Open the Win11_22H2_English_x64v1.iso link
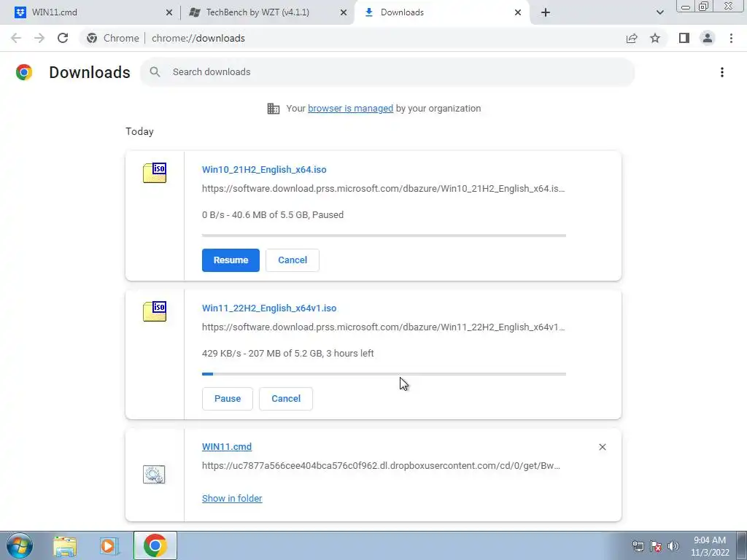747x560 pixels. click(x=269, y=308)
